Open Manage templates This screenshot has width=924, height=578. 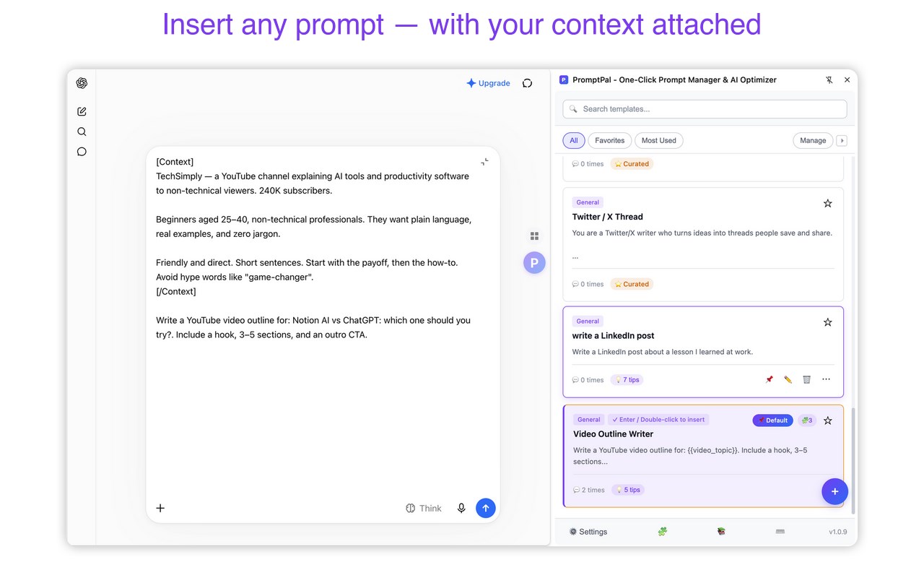pos(813,141)
